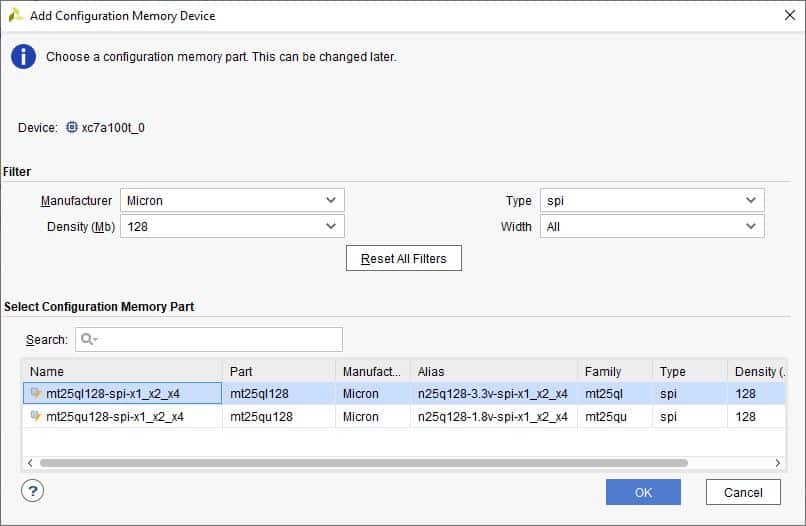Click the Alias column header
806x526 pixels.
point(493,371)
